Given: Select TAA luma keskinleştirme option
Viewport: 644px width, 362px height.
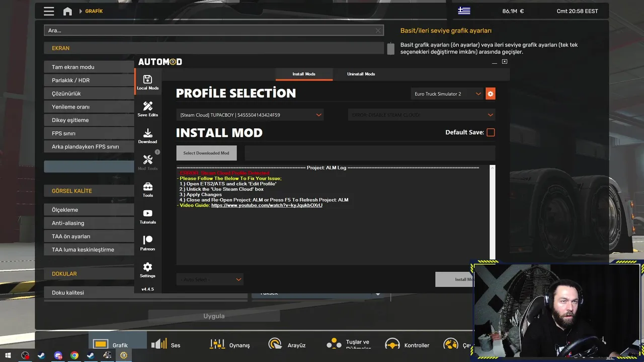Looking at the screenshot, I should tap(90, 249).
